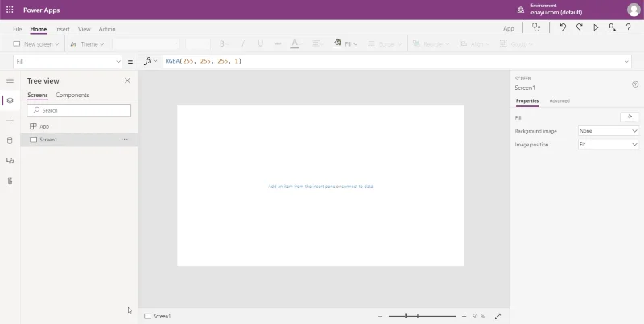Open the user account avatar

[634, 10]
